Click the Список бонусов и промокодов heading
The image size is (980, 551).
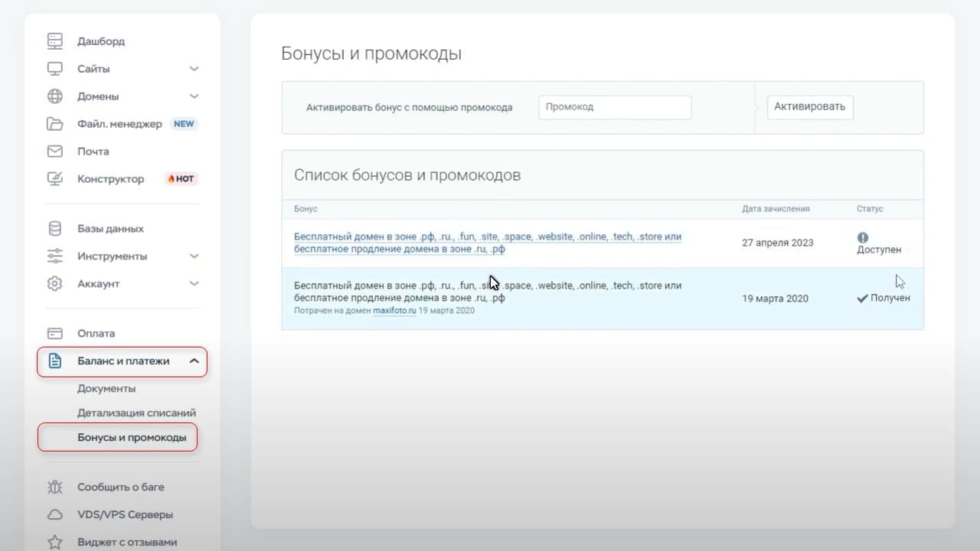pos(407,175)
